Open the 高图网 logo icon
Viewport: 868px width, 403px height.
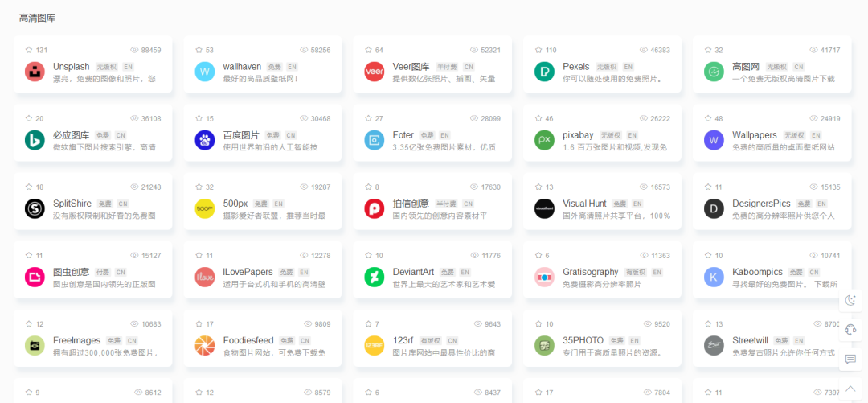coord(714,72)
